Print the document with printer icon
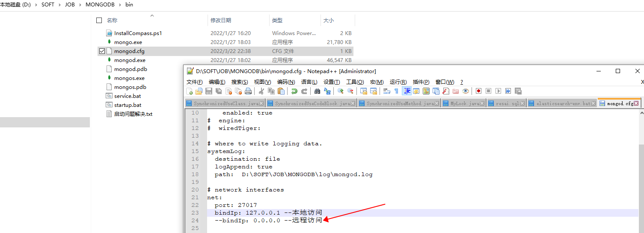 point(248,91)
